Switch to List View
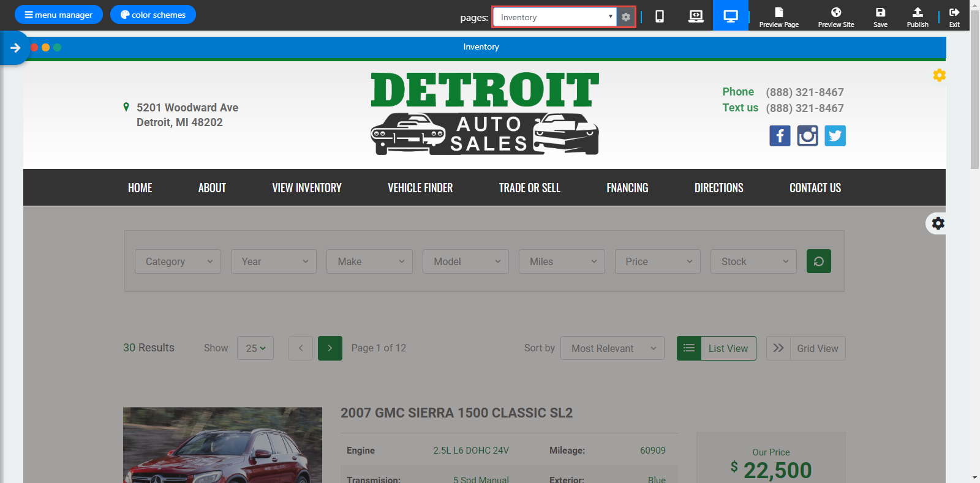 pyautogui.click(x=717, y=348)
